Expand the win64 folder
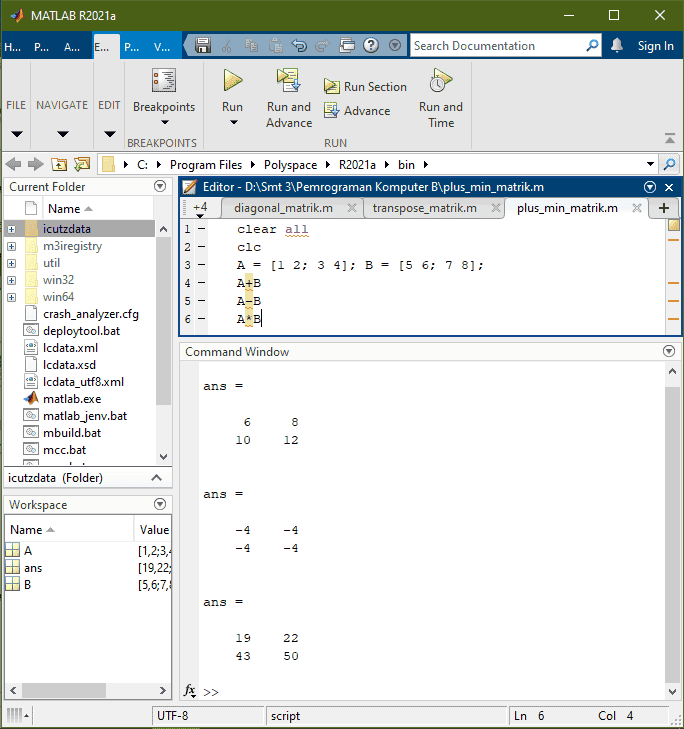This screenshot has height=729, width=684. coord(12,297)
